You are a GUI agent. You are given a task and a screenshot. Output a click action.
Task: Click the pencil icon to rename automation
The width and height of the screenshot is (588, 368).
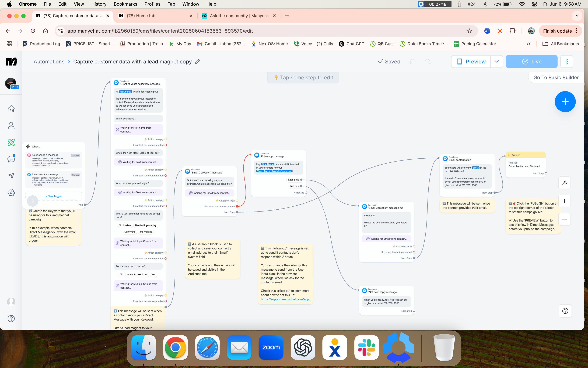pos(198,62)
